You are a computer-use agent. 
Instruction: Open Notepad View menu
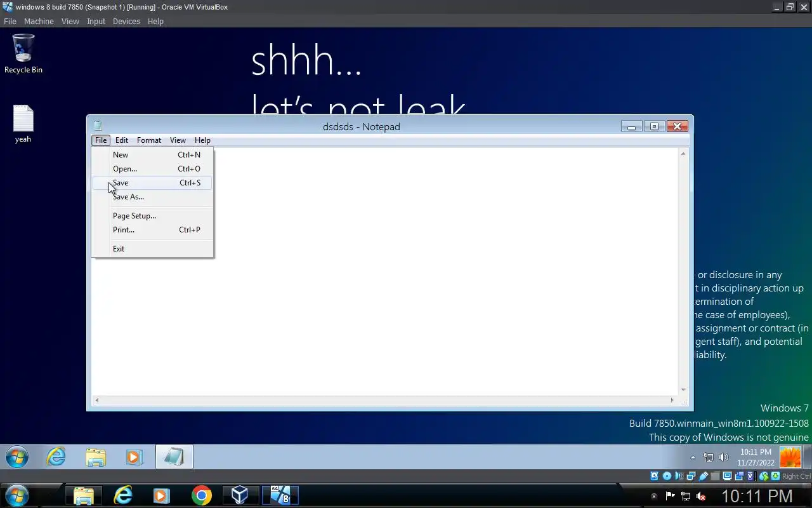[x=178, y=140]
